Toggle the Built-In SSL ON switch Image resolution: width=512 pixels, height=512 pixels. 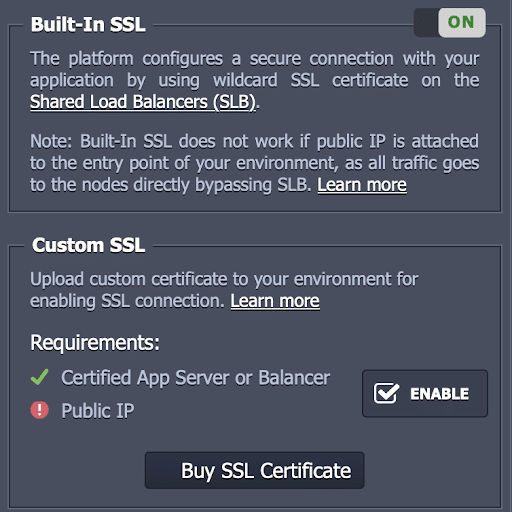pyautogui.click(x=450, y=23)
